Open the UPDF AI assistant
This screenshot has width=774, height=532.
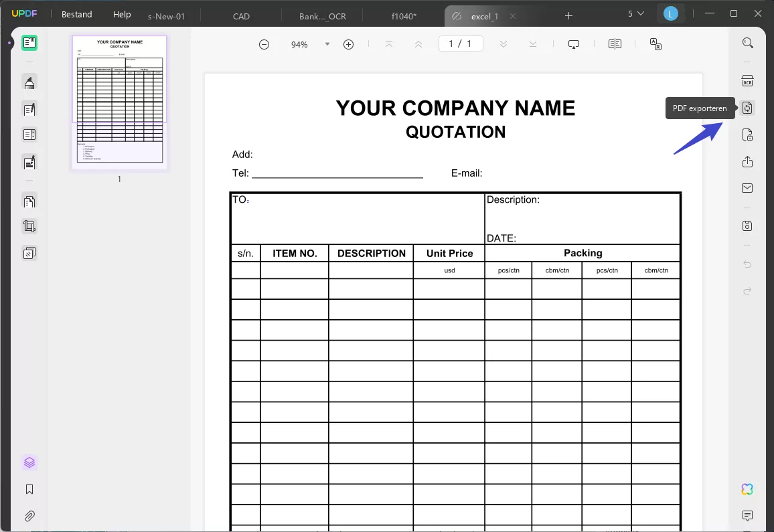pyautogui.click(x=747, y=489)
